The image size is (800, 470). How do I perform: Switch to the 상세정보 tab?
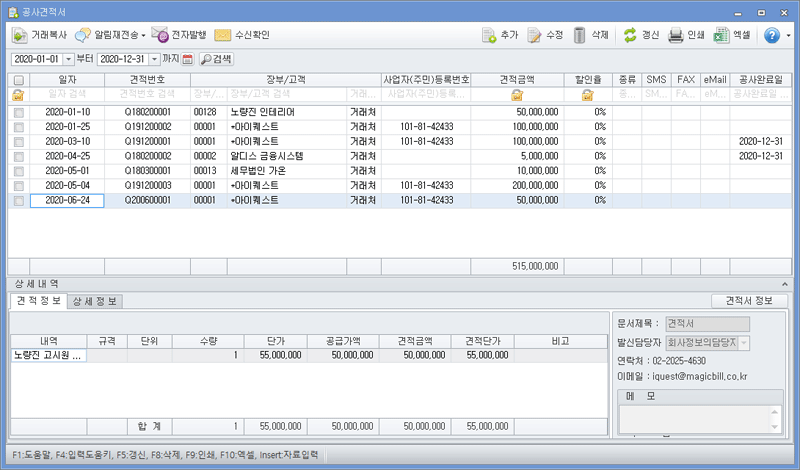98,301
